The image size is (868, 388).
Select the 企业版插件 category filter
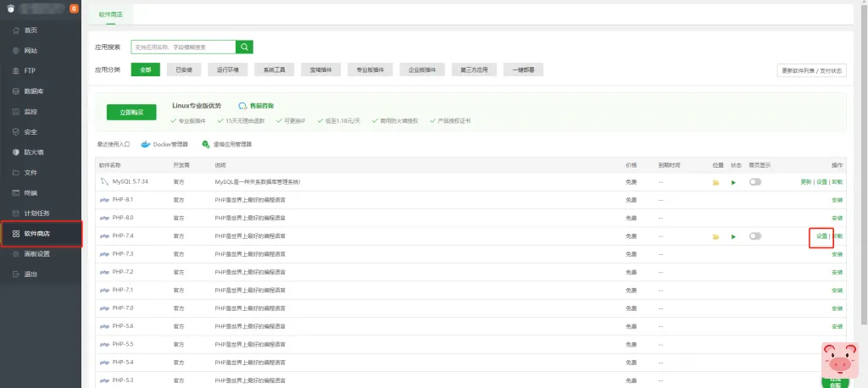pos(422,69)
